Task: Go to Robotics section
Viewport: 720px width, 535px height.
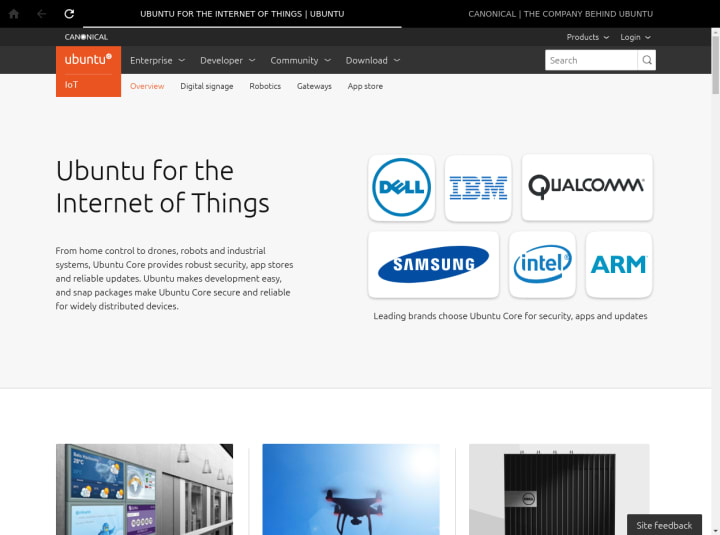Action: [265, 86]
